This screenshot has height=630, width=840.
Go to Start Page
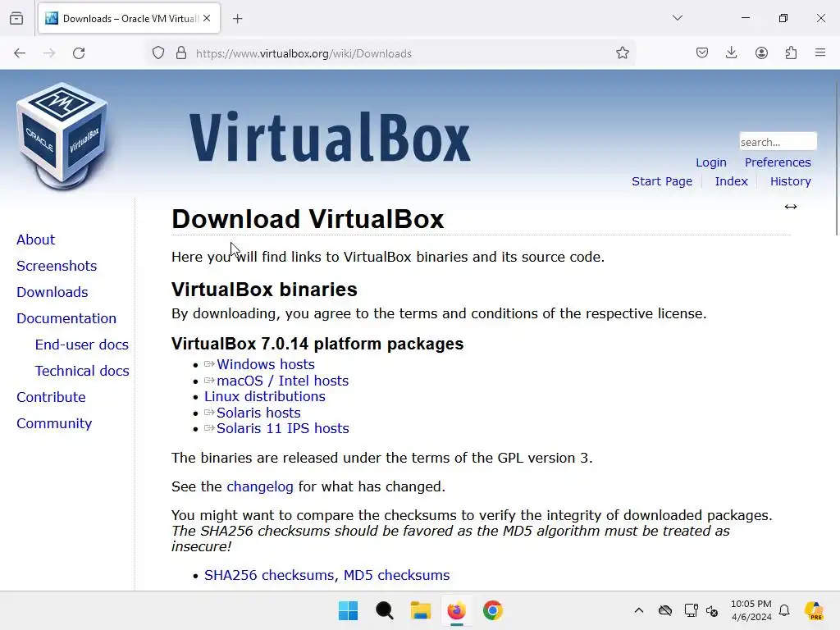pyautogui.click(x=662, y=181)
